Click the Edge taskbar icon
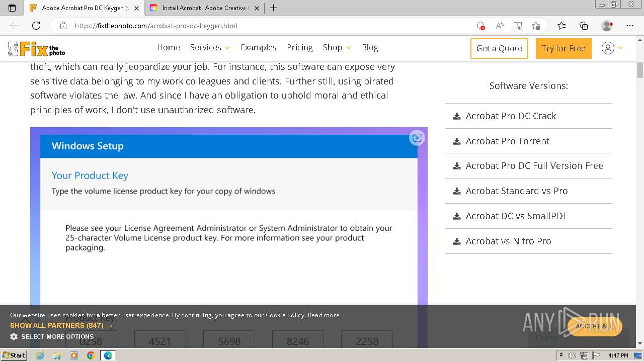 click(x=108, y=355)
